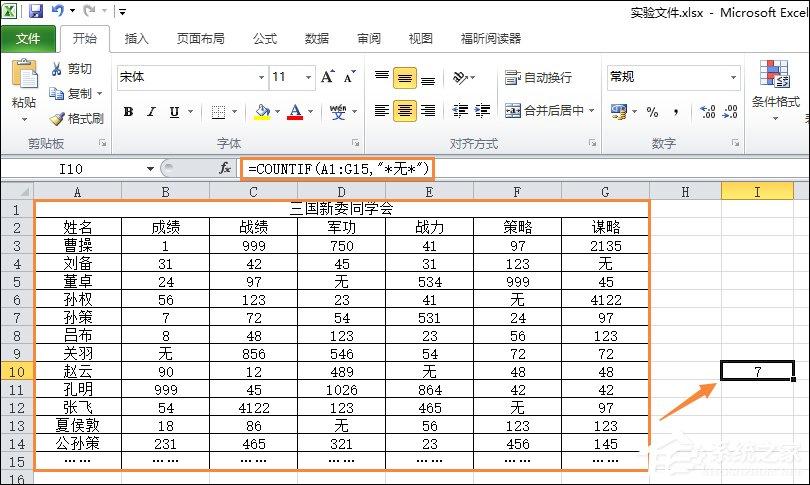Align text right

(x=428, y=111)
